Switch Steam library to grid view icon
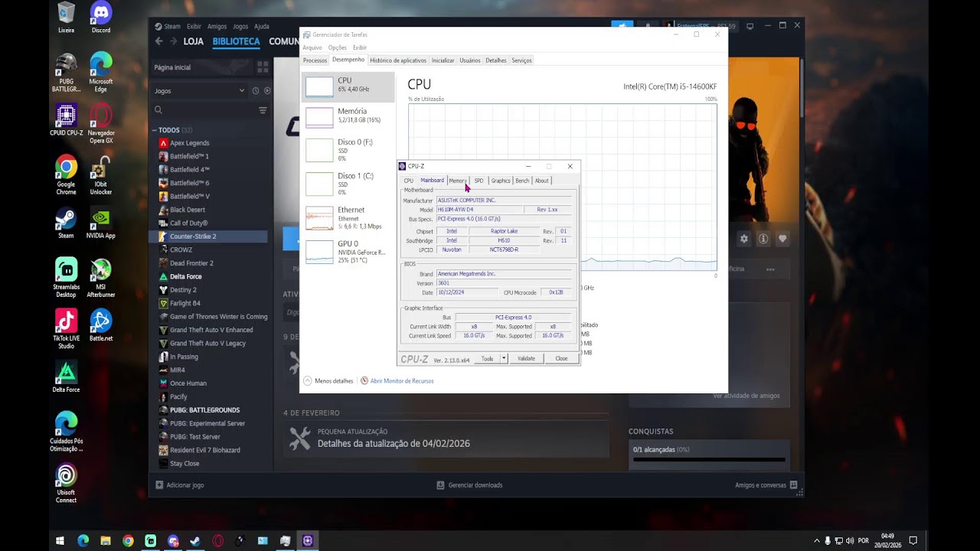This screenshot has width=980, height=551. (263, 67)
